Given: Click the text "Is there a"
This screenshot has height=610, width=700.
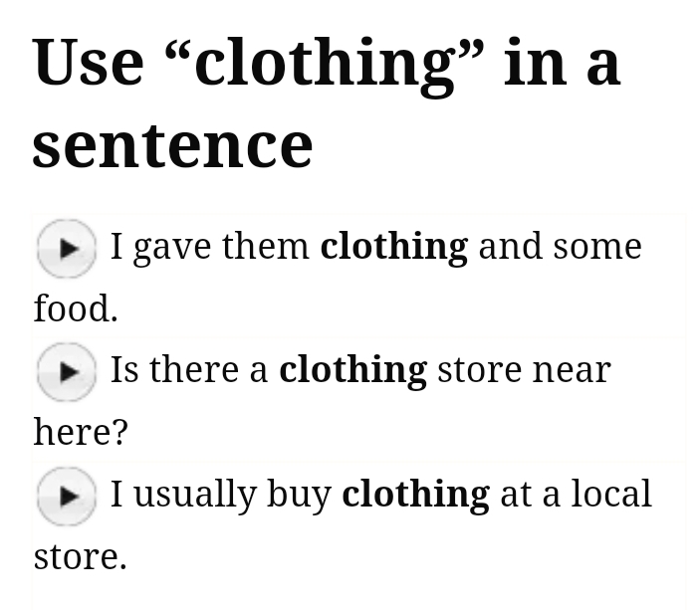Looking at the screenshot, I should click(189, 370).
